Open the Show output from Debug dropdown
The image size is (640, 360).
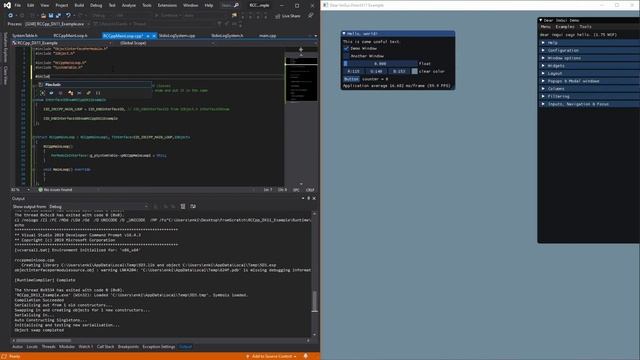click(98, 207)
